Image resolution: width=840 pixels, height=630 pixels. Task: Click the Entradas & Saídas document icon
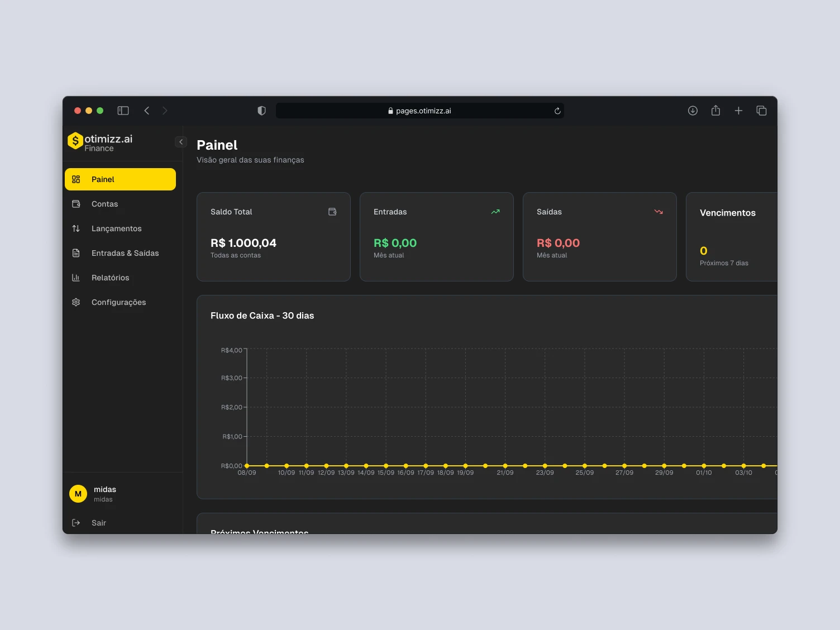click(76, 253)
